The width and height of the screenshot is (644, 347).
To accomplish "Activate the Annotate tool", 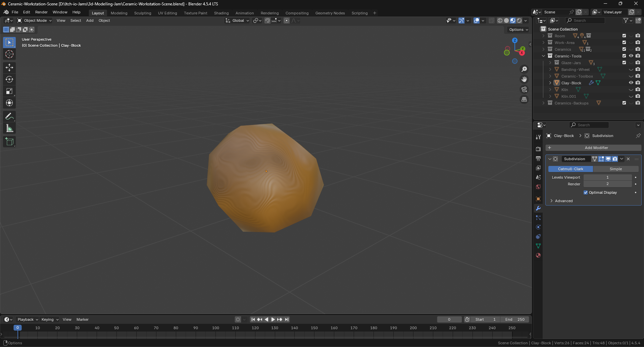I will point(9,117).
